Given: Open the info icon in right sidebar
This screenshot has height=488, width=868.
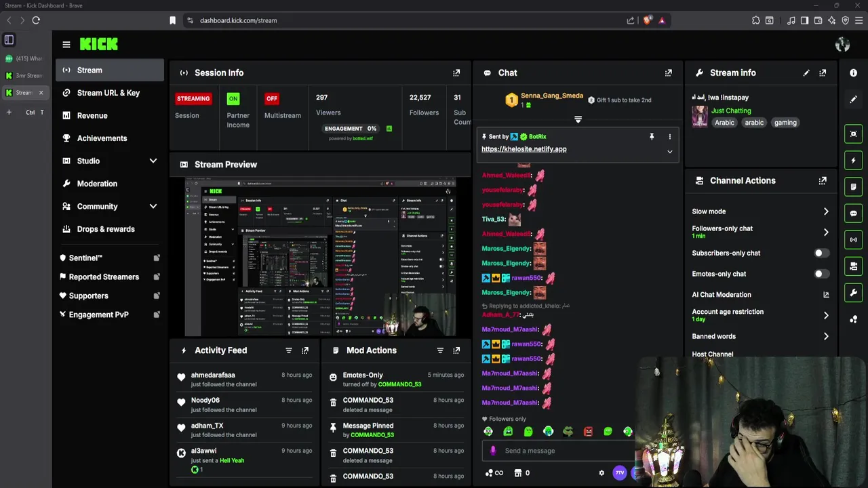Looking at the screenshot, I should (853, 73).
